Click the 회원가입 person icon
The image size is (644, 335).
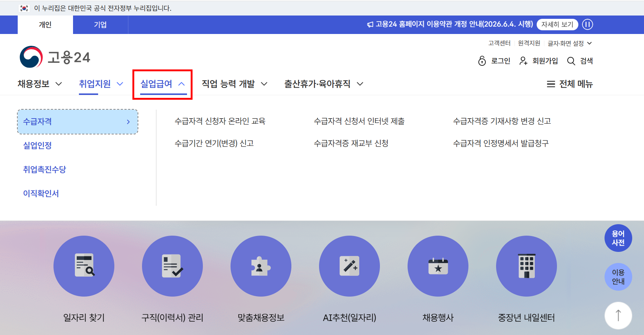tap(523, 61)
